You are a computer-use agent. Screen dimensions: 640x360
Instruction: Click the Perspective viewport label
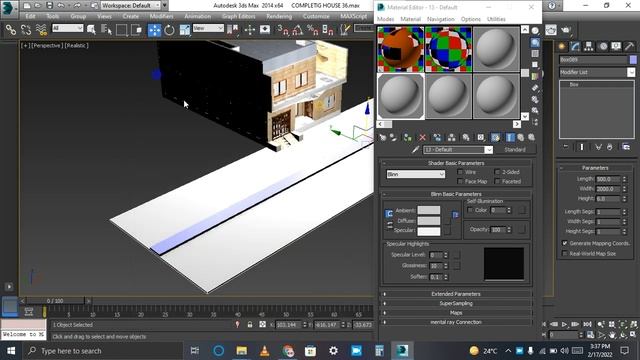[x=47, y=46]
